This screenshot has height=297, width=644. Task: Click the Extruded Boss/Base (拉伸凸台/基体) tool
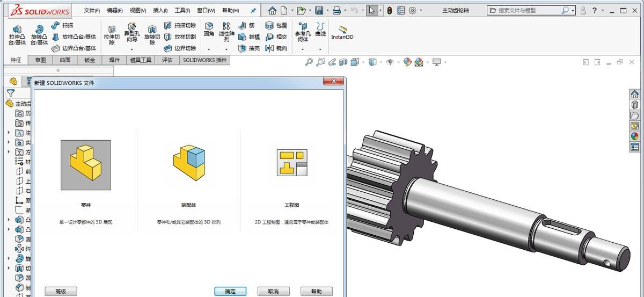coord(17,35)
